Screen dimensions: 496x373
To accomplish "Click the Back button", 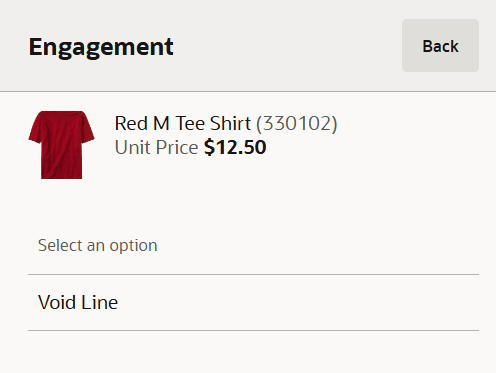I will point(440,46).
